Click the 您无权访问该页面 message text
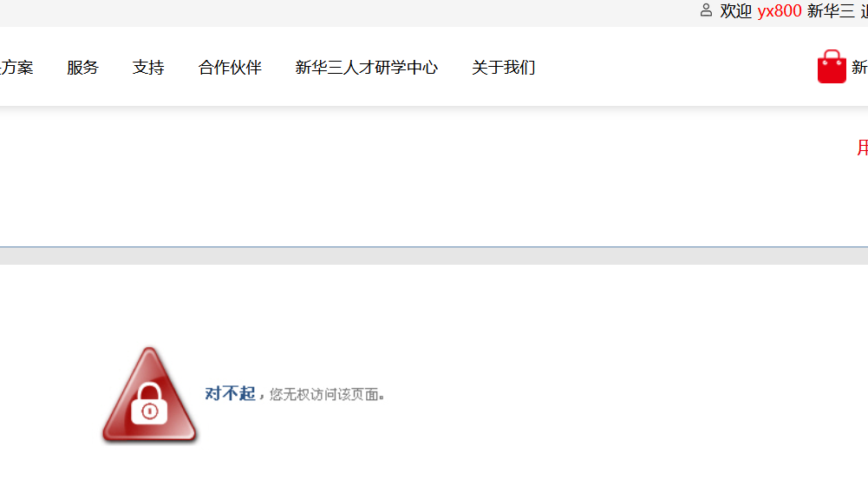Viewport: 868px width, 493px height. point(323,394)
